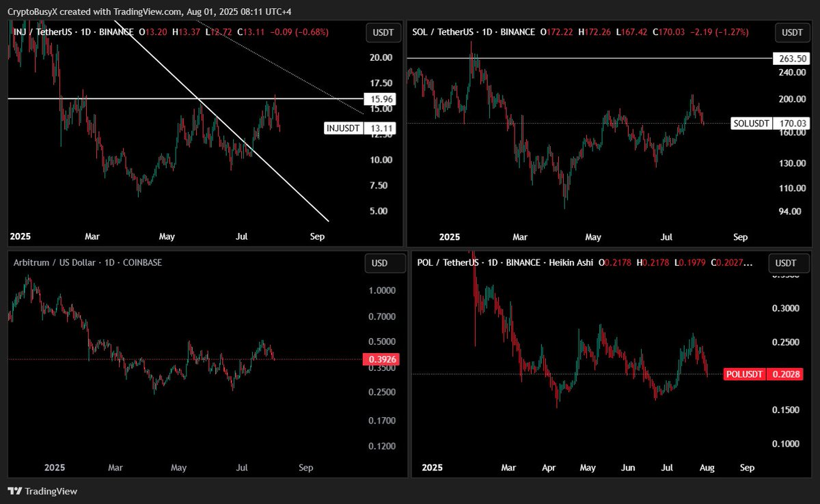Click the 17.50 axis value on INJ chart
Image resolution: width=820 pixels, height=504 pixels.
(x=381, y=83)
